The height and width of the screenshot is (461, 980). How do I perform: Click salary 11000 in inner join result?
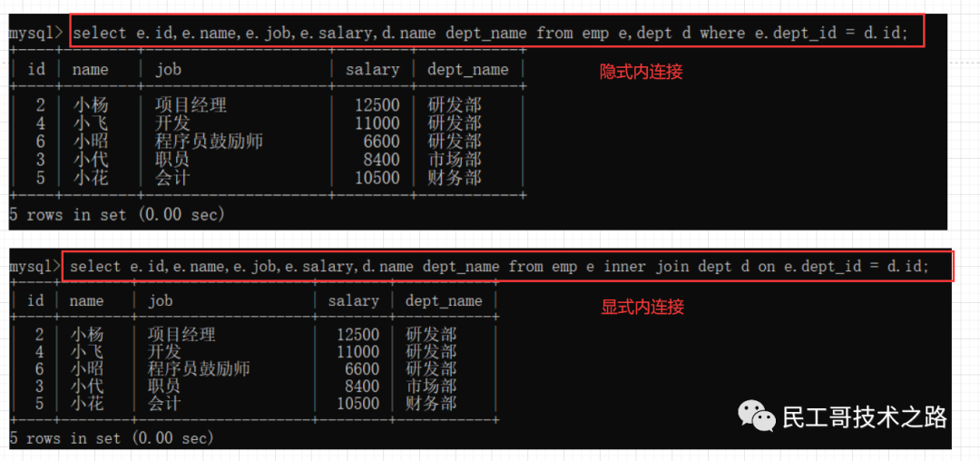pyautogui.click(x=358, y=352)
